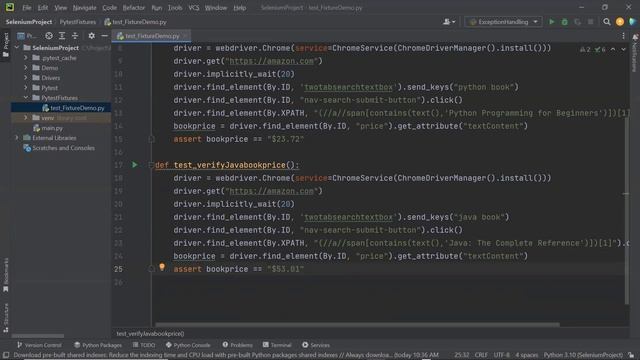
Task: Open Version Control tool window
Action: (39, 345)
